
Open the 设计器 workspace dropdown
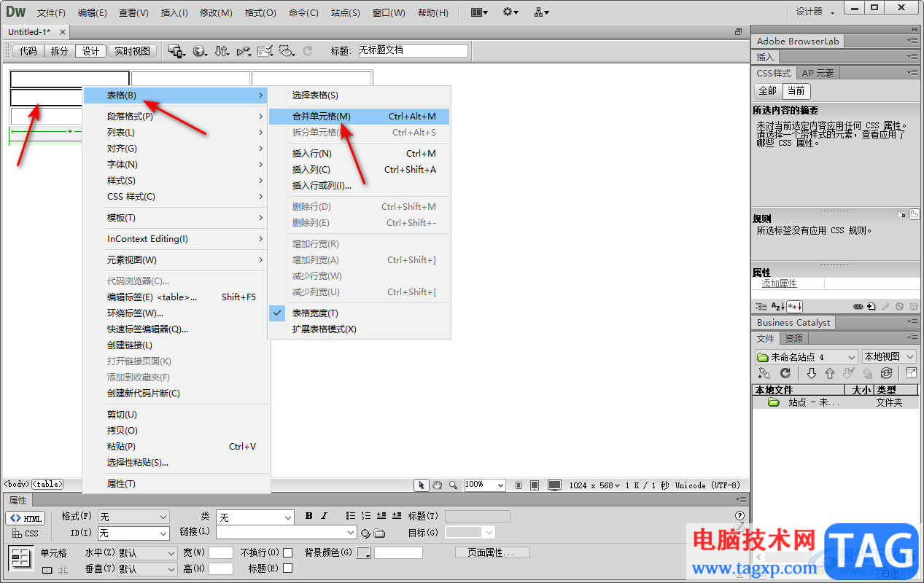pos(815,12)
